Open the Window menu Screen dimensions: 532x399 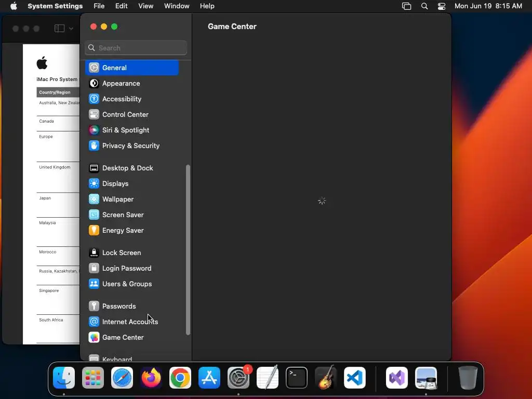177,6
